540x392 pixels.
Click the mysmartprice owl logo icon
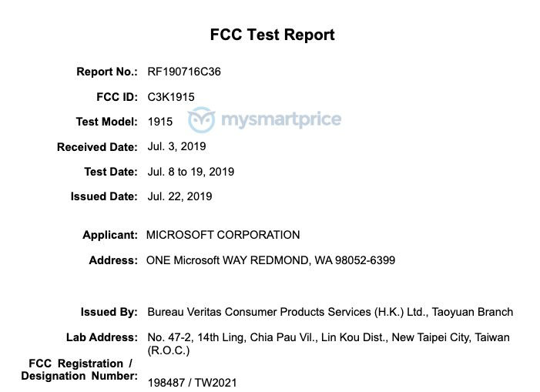click(202, 119)
